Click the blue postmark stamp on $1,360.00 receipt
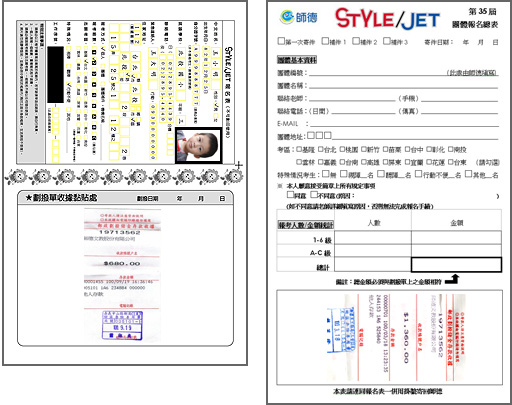The height and width of the screenshot is (405, 512). click(x=341, y=330)
